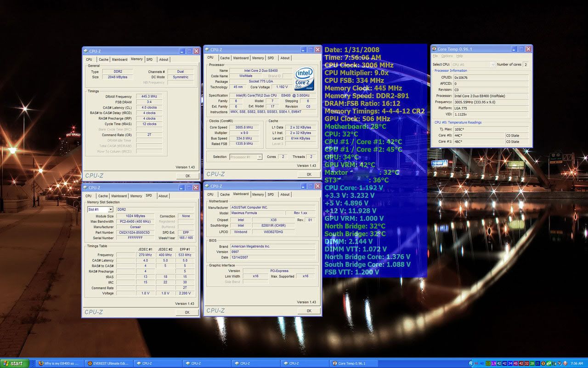The width and height of the screenshot is (588, 368).
Task: Select About tab in CPU-Z motherboard window
Action: pos(285,195)
